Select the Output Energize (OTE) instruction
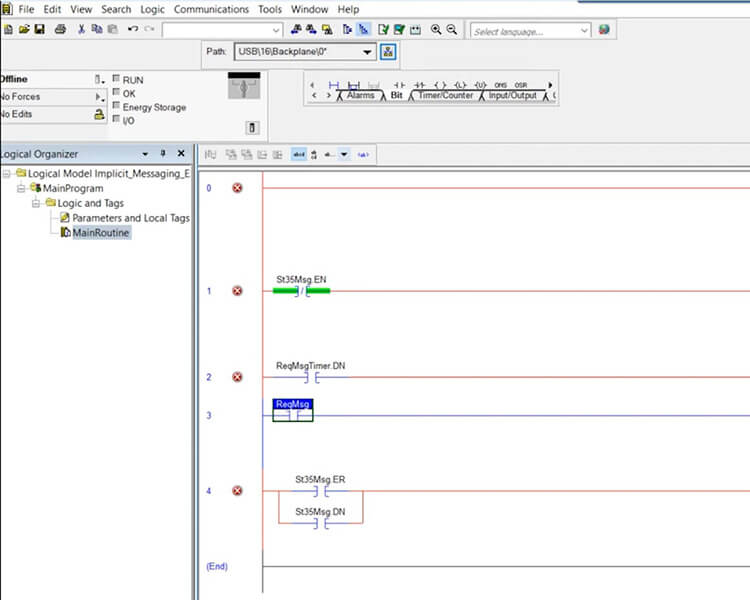The image size is (750, 600). pos(440,85)
